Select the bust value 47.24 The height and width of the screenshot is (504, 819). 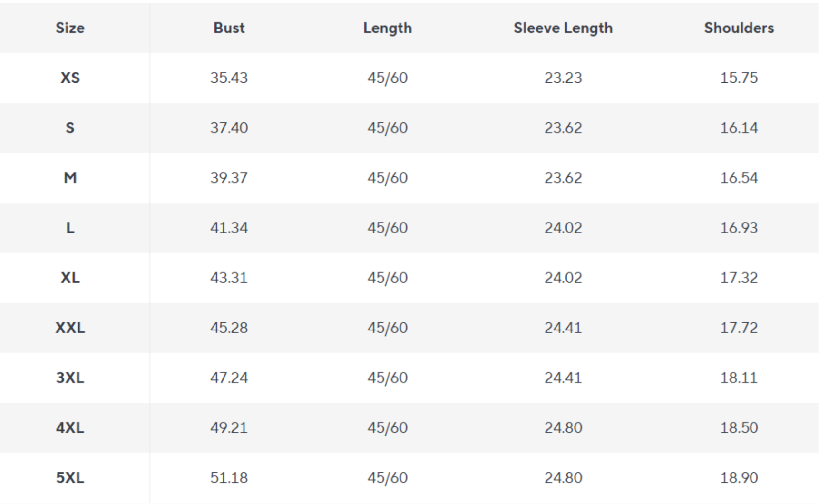229,378
